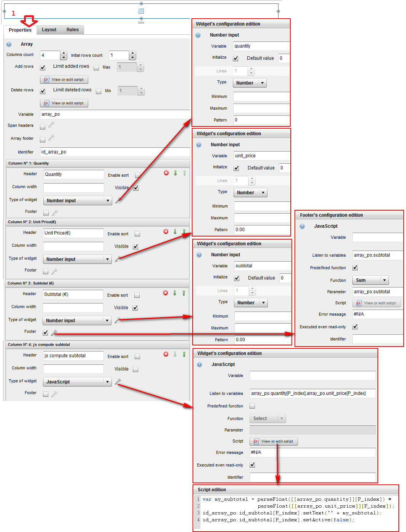Viewport: 406px width, 532px height.
Task: Click the red delete icon for Quantity column
Action: click(x=166, y=173)
